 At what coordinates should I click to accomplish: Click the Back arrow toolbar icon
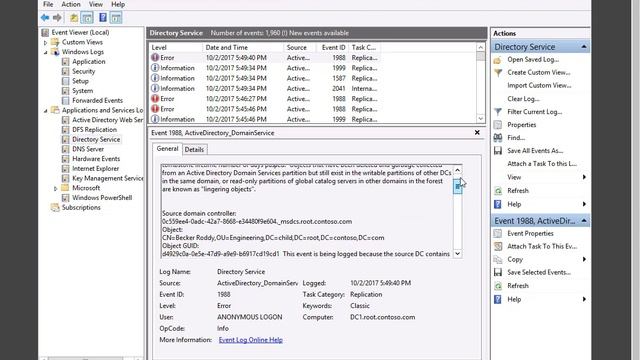point(45,18)
